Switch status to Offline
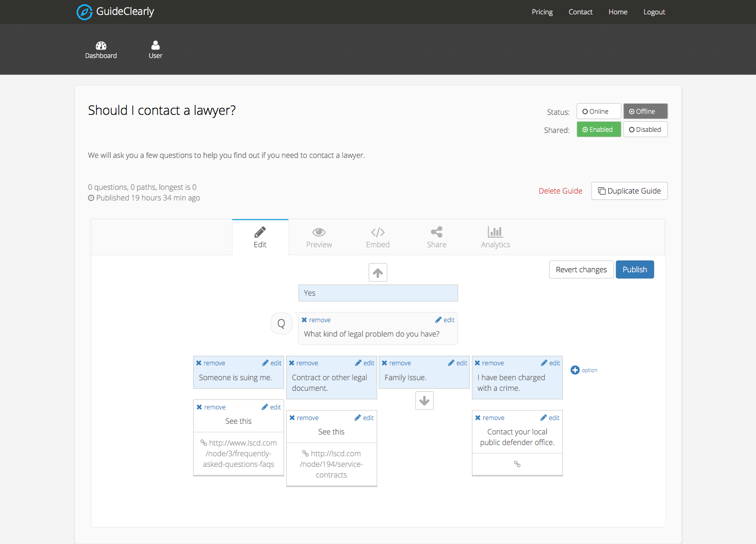The height and width of the screenshot is (544, 756). pos(645,111)
